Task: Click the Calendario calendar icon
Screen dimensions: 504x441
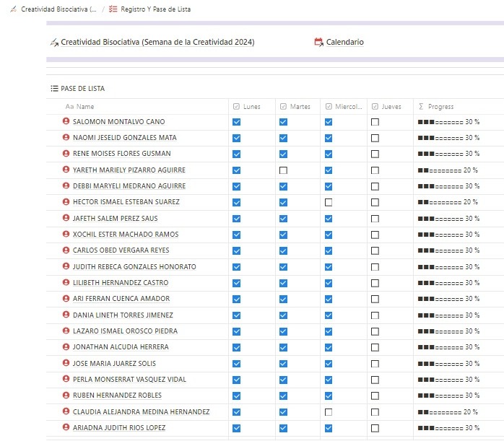Action: [x=318, y=42]
